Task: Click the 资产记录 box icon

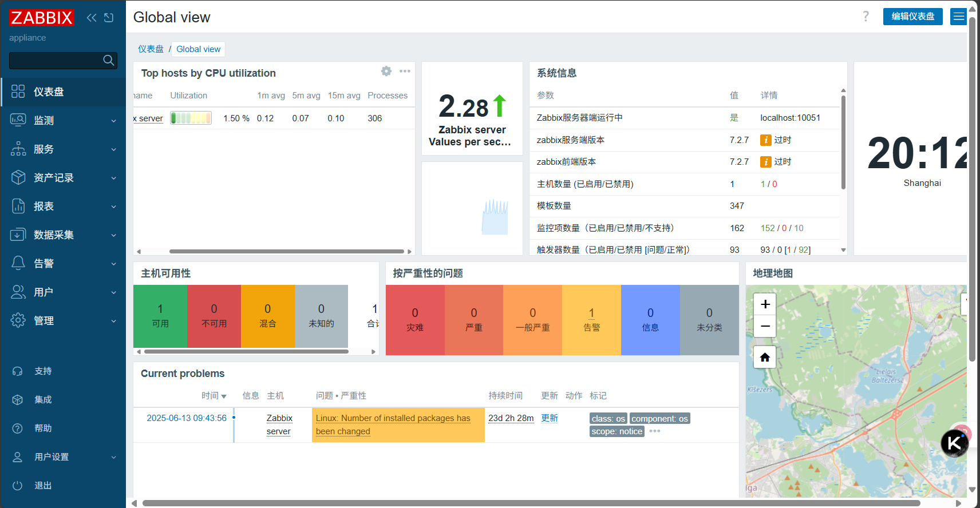Action: [x=18, y=177]
